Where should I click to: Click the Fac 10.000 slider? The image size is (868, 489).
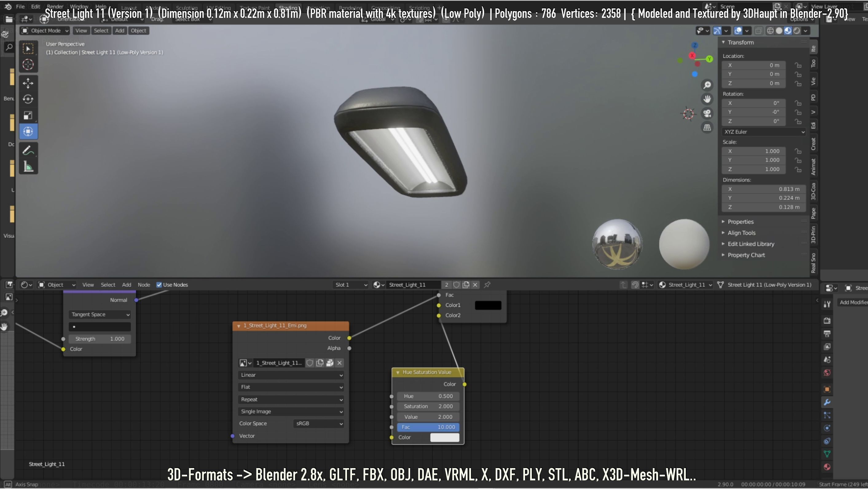point(428,427)
